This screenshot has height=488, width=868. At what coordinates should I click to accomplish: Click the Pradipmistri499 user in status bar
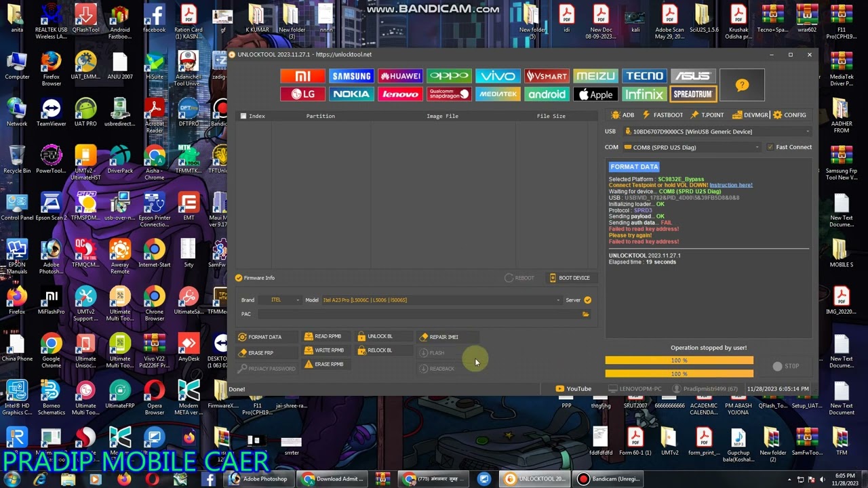click(705, 389)
